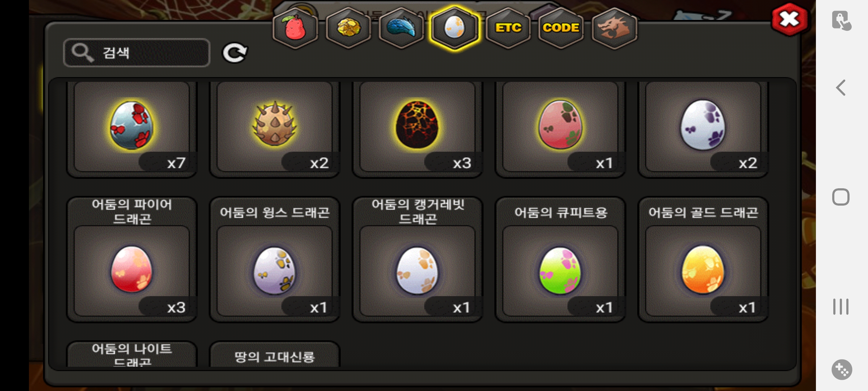Switch to the gold nugget tab

click(348, 28)
